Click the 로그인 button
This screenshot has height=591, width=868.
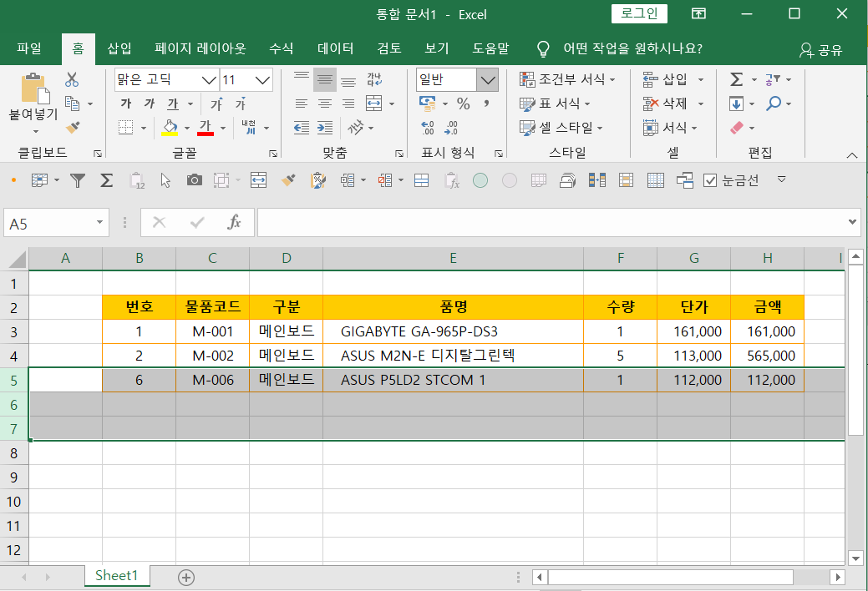(x=639, y=14)
